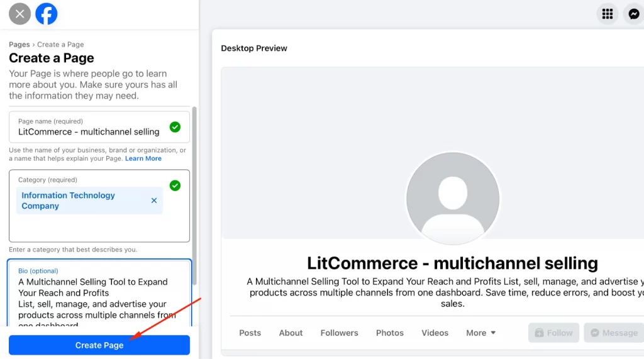Click the Category input field area
Image resolution: width=644 pixels, height=359 pixels.
99,206
